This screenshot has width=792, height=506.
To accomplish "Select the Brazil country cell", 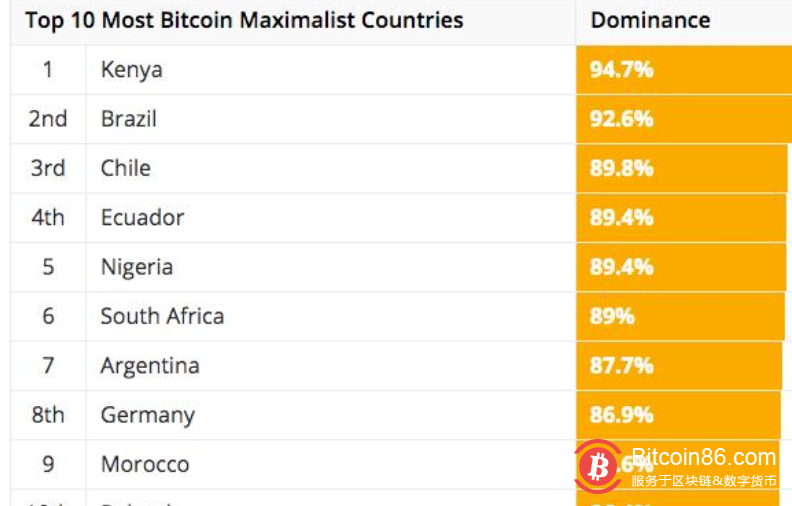I will tap(129, 119).
